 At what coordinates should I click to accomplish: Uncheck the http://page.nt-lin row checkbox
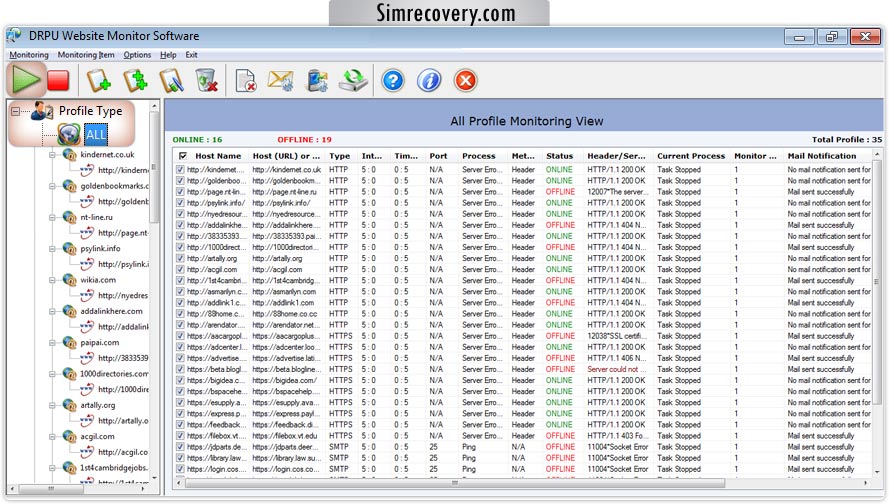tap(180, 192)
